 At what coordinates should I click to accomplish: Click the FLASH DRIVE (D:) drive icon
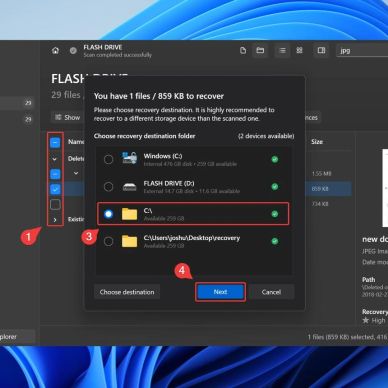click(x=129, y=187)
